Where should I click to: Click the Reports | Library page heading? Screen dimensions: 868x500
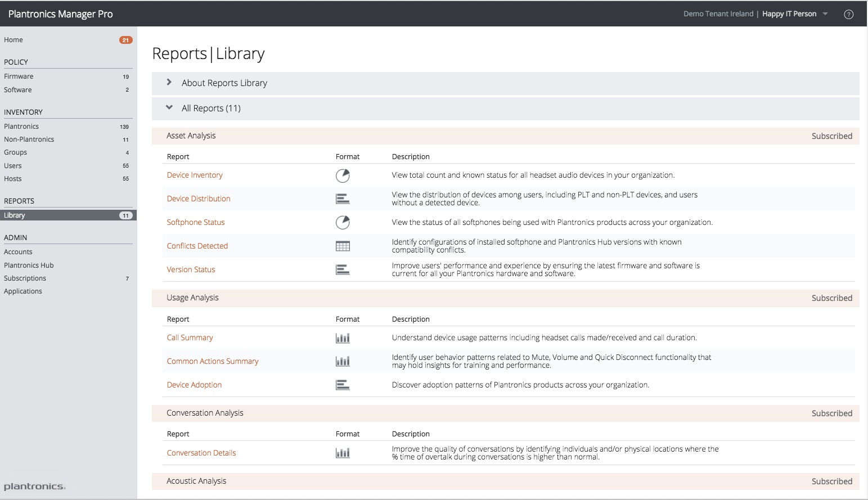click(209, 54)
